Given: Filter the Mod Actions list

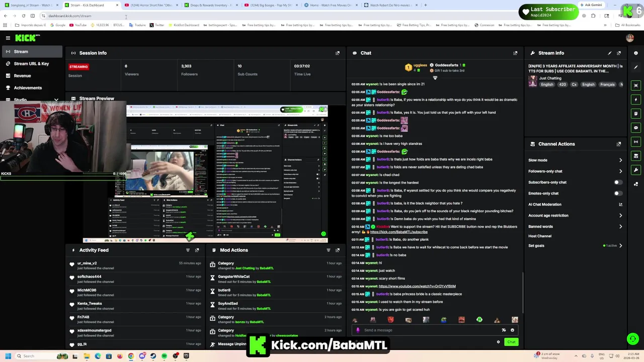Looking at the screenshot, I should [329, 250].
